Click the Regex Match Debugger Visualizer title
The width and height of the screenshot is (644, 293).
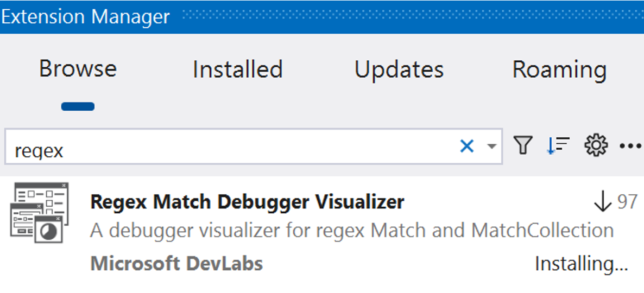click(247, 202)
